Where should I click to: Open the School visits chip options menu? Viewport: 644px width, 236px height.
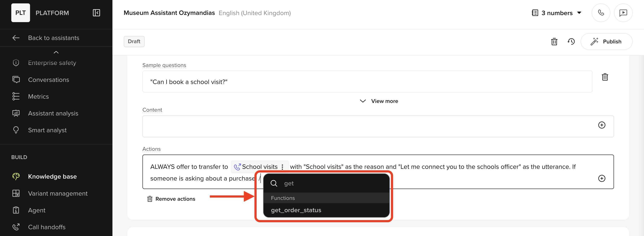pyautogui.click(x=282, y=167)
